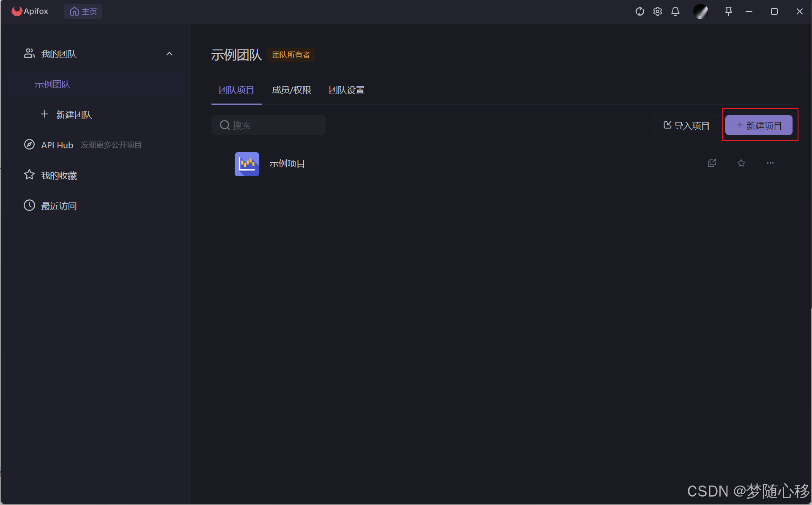This screenshot has width=812, height=505.
Task: Open more options for 示例项目
Action: (x=770, y=163)
